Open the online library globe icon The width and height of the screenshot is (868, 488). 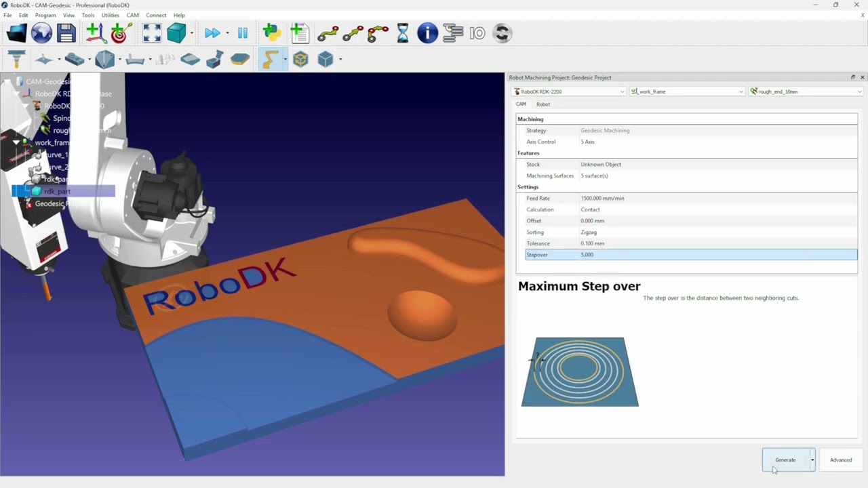[41, 33]
